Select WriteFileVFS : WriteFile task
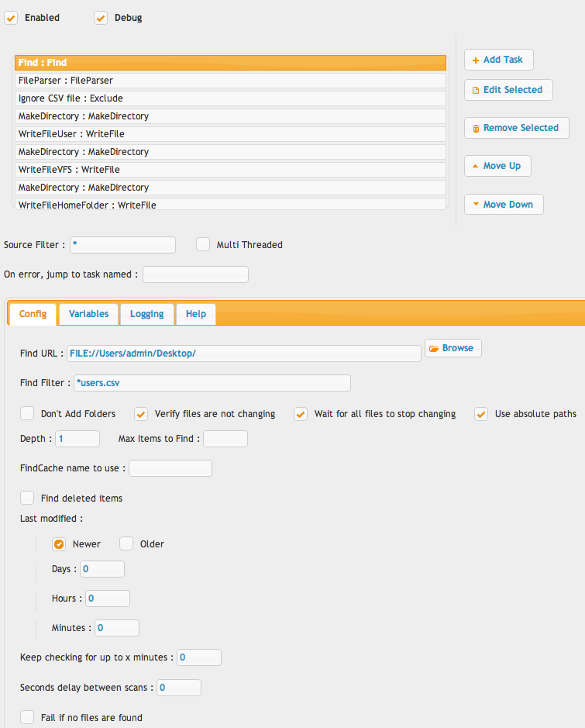Screen dimensions: 585x728 (230, 170)
